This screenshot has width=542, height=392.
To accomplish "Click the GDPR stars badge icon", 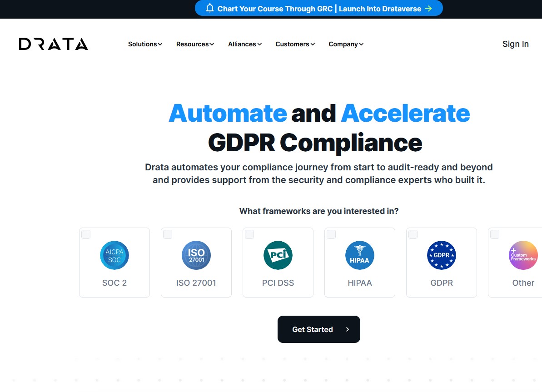I will (442, 255).
